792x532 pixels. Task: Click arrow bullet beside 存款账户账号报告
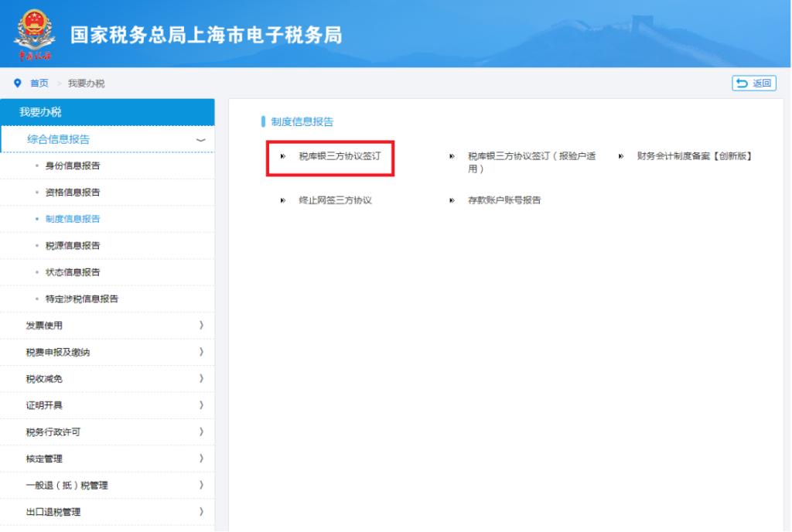[452, 200]
